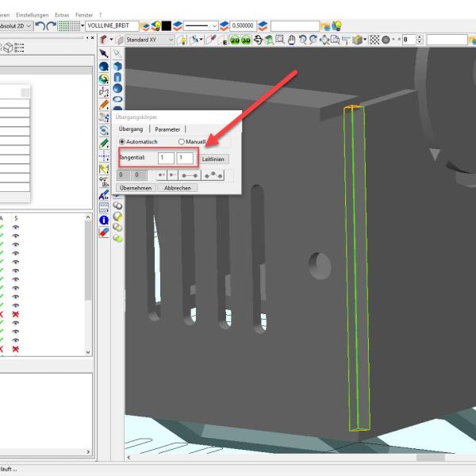
Task: Switch to the Parameter tab
Action: [167, 129]
